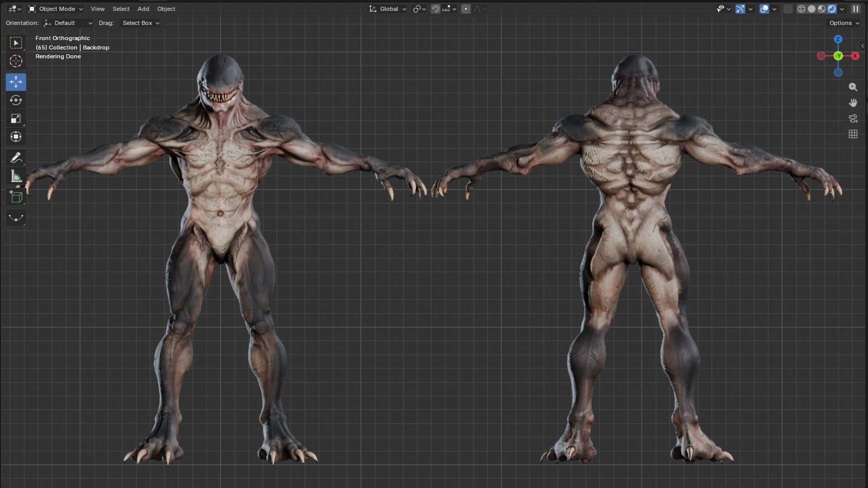Click the bottom toolbar tool below Add Cube
Viewport: 868px width, 488px height.
[x=16, y=218]
